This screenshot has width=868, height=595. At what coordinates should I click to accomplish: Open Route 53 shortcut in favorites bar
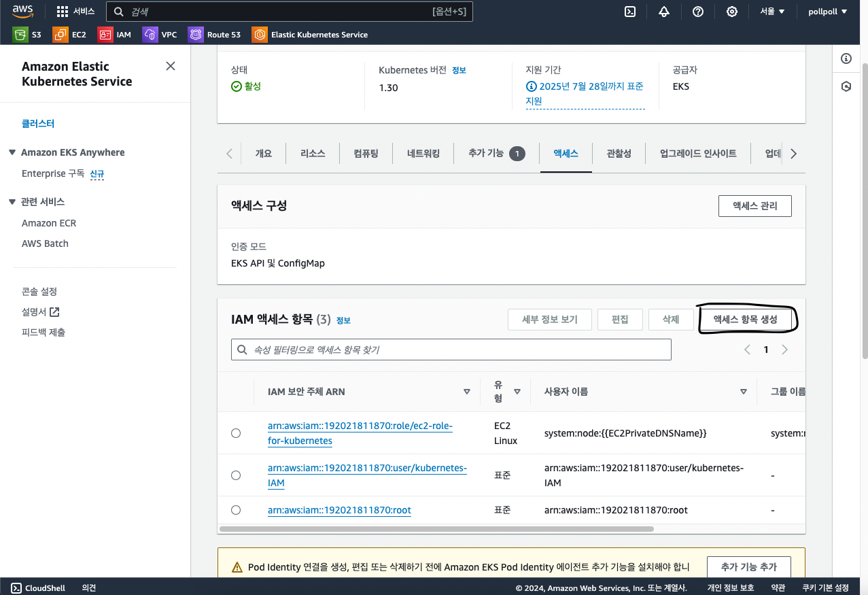[215, 35]
